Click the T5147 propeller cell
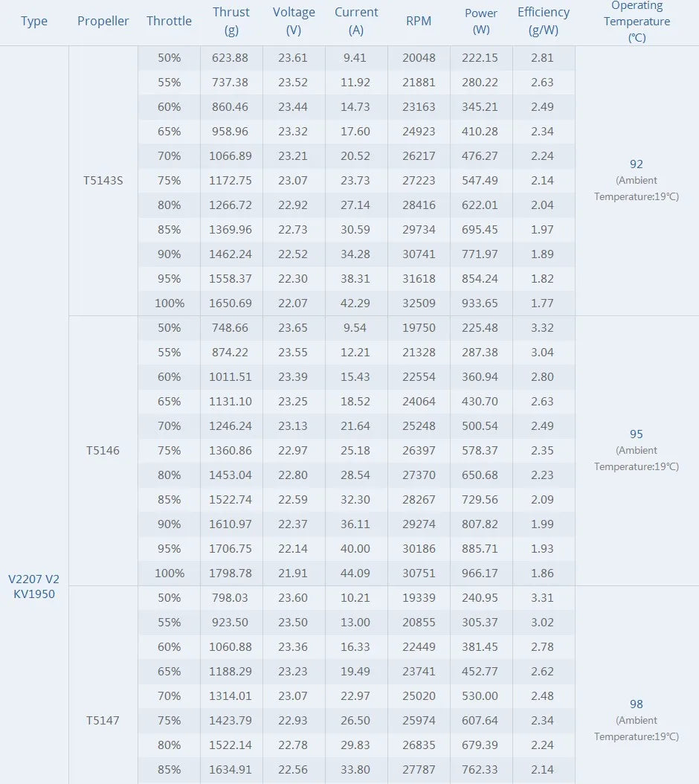 point(103,720)
